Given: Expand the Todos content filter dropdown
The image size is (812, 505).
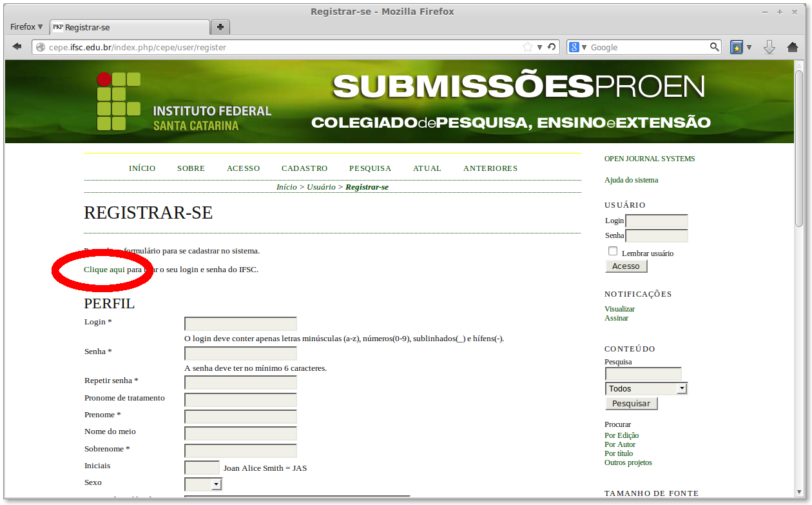Looking at the screenshot, I should tap(682, 388).
